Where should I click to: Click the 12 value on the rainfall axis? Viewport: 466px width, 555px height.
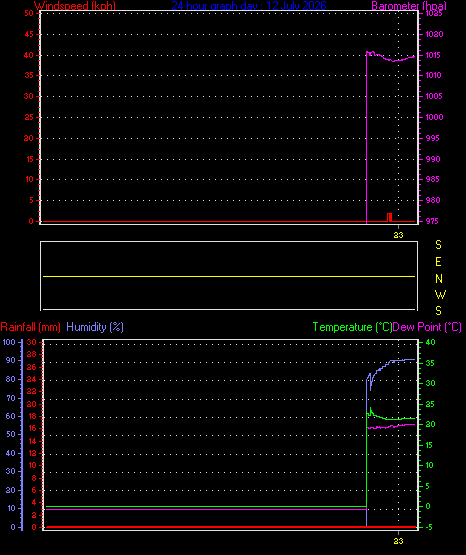tap(32, 453)
